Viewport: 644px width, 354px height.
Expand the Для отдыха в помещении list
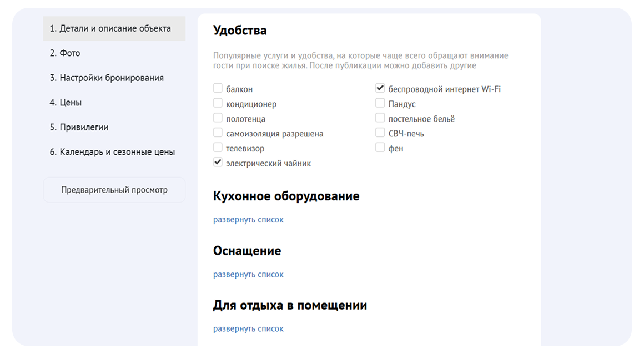pyautogui.click(x=248, y=329)
